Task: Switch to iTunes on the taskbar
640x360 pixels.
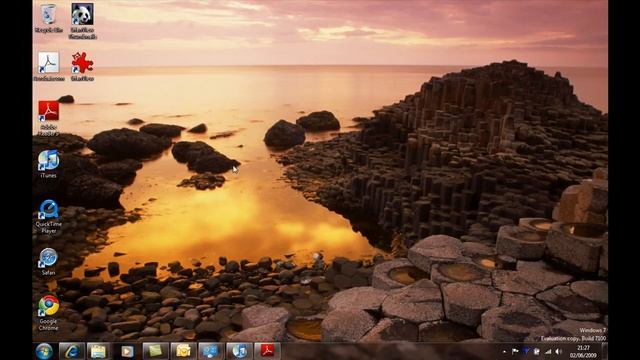Action: pos(239,351)
